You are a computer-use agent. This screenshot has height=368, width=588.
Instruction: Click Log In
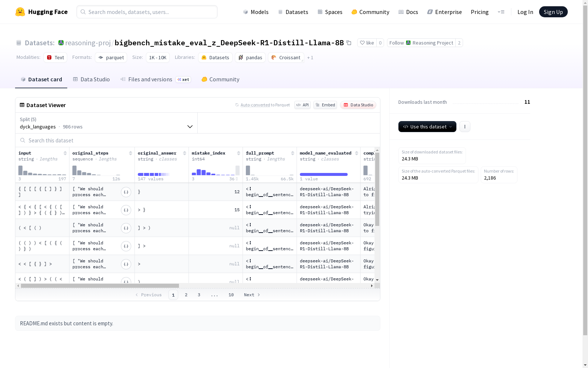(525, 12)
